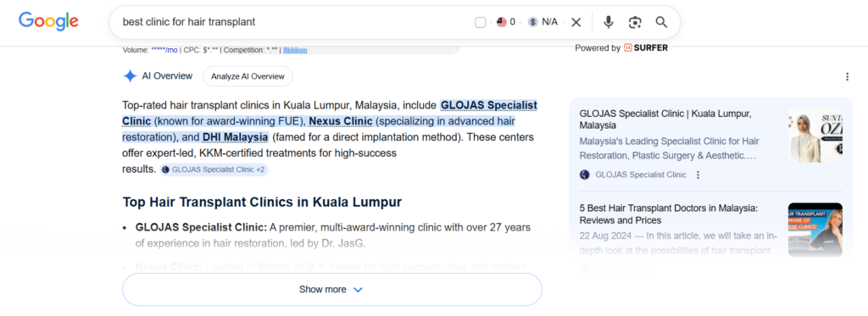
Task: Click inside the search query input field
Action: (293, 22)
